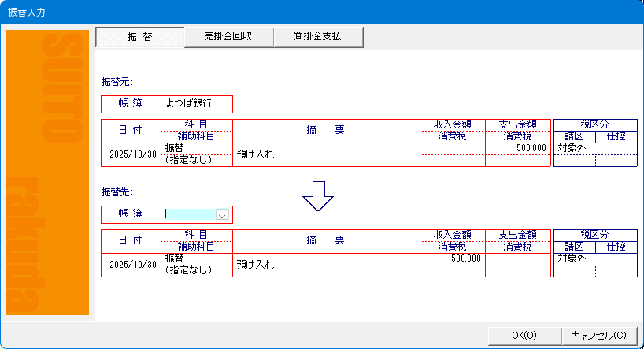Image resolution: width=644 pixels, height=349 pixels.
Task: Click the 振替先 摘要 預け入れ cell
Action: click(326, 265)
